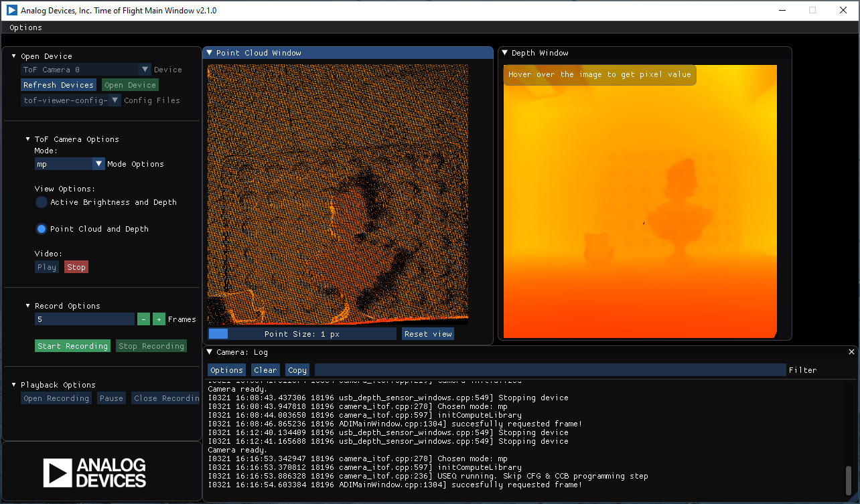Collapse the Point Cloud Window
The height and width of the screenshot is (504, 860).
(210, 53)
